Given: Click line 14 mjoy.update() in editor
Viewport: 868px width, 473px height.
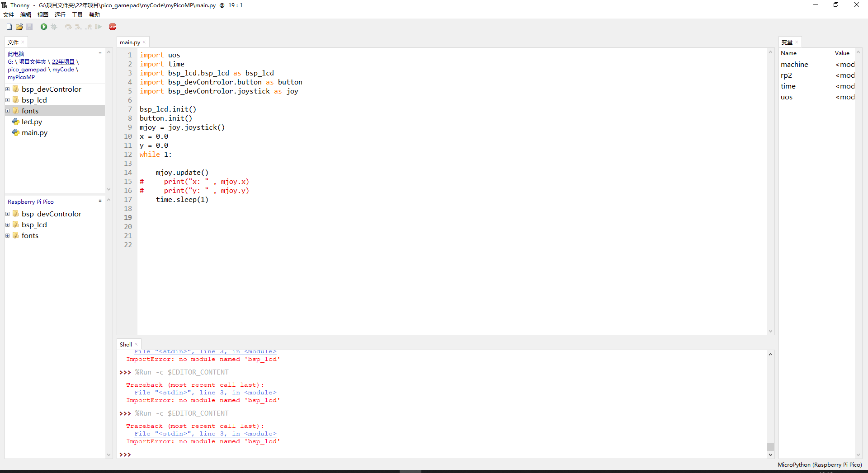Looking at the screenshot, I should click(x=182, y=173).
